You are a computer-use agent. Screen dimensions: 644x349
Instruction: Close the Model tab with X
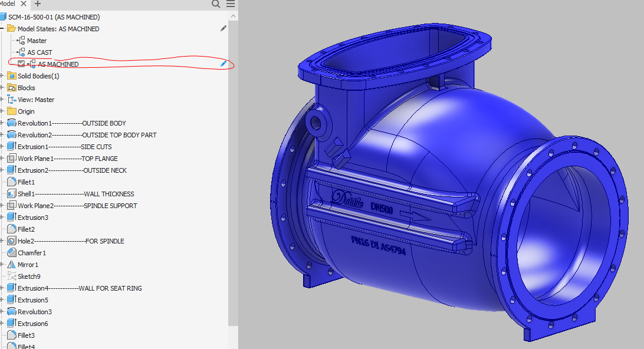[x=24, y=4]
